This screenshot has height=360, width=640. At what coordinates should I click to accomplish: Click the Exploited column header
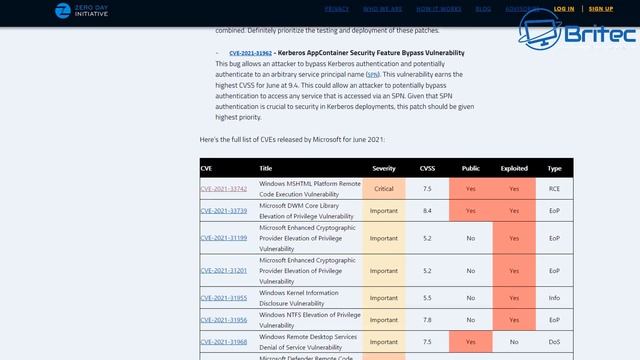click(x=514, y=168)
